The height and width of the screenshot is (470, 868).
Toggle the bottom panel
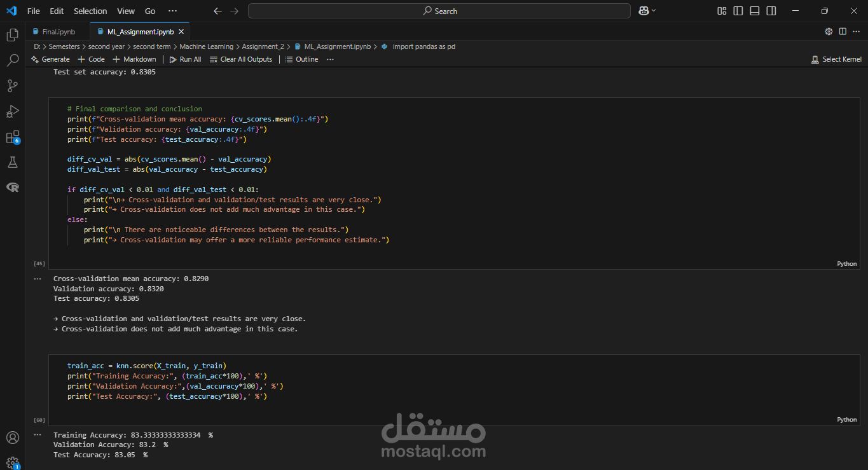(x=755, y=11)
